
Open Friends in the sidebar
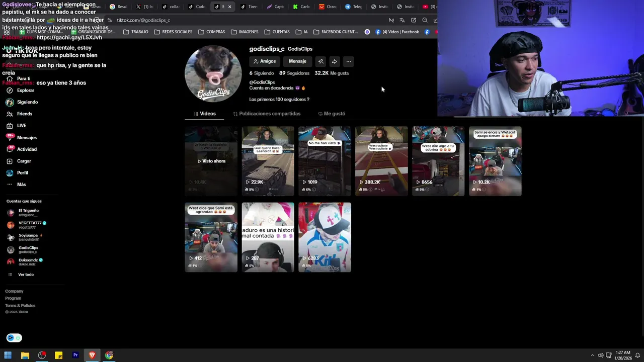20,114
